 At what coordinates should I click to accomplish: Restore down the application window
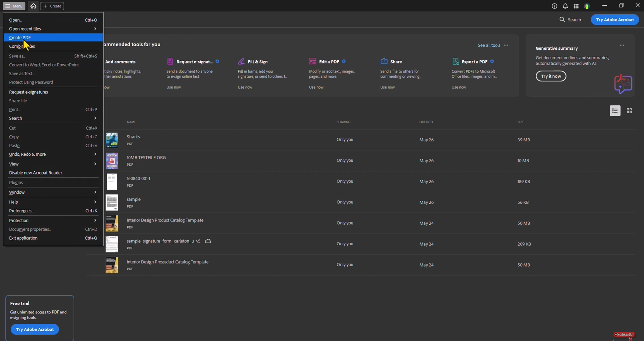[621, 5]
